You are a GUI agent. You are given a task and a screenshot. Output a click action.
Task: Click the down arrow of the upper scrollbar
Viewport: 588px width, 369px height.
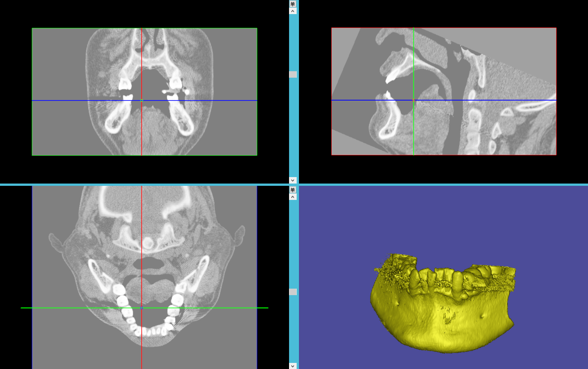point(292,180)
